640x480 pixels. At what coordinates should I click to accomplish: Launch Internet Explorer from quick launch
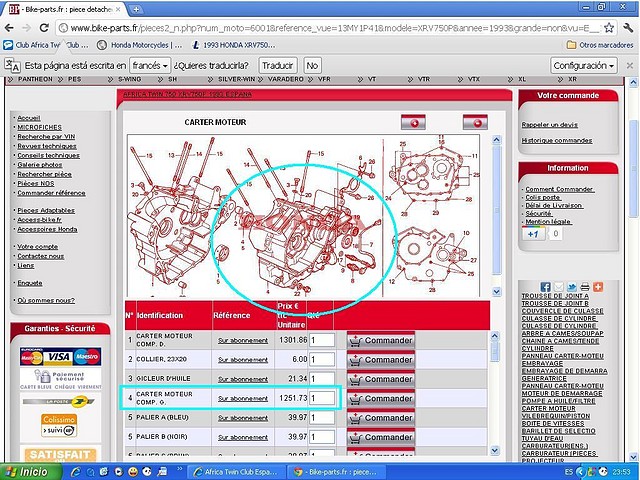(x=76, y=472)
